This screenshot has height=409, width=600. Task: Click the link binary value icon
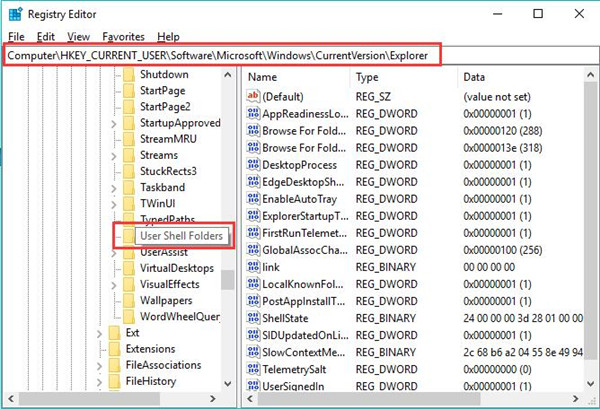point(253,267)
